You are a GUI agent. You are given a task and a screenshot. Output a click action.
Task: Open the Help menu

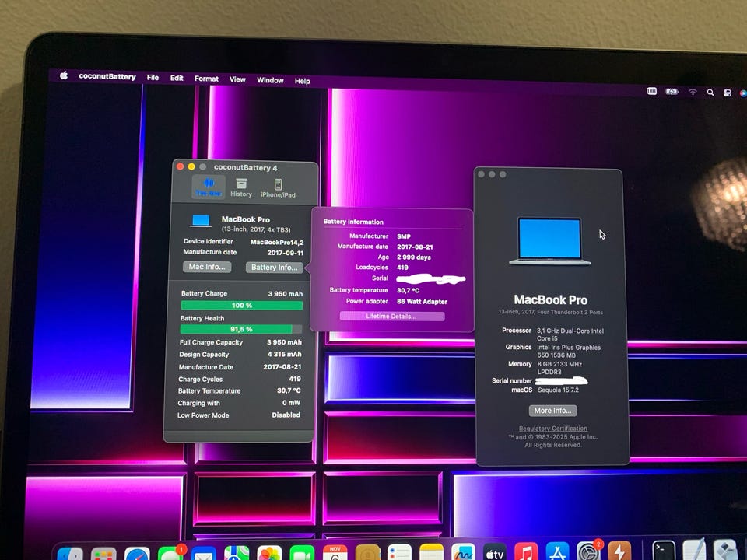click(302, 81)
